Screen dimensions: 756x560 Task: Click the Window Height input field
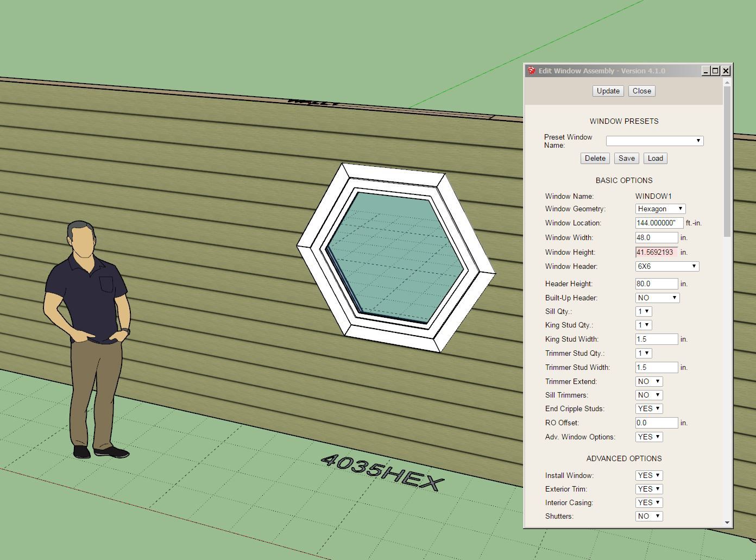[657, 252]
